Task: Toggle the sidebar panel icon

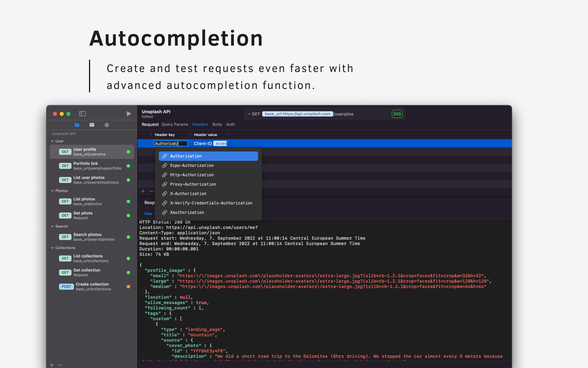Action: point(82,114)
